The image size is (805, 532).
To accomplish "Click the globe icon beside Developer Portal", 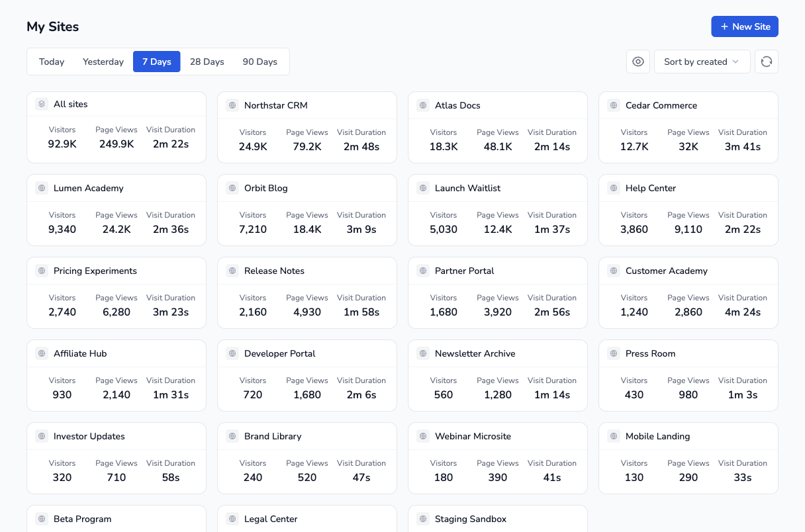I will (x=232, y=353).
